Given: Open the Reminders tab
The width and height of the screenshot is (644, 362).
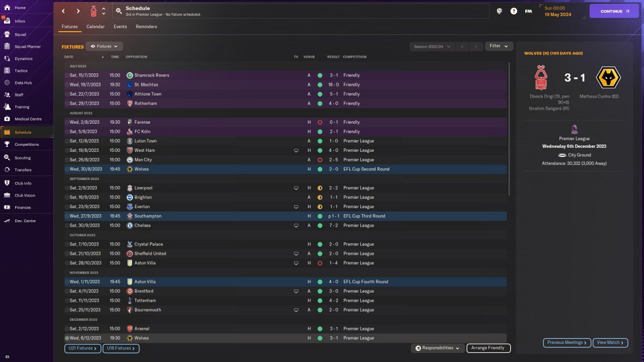Looking at the screenshot, I should click(x=146, y=27).
